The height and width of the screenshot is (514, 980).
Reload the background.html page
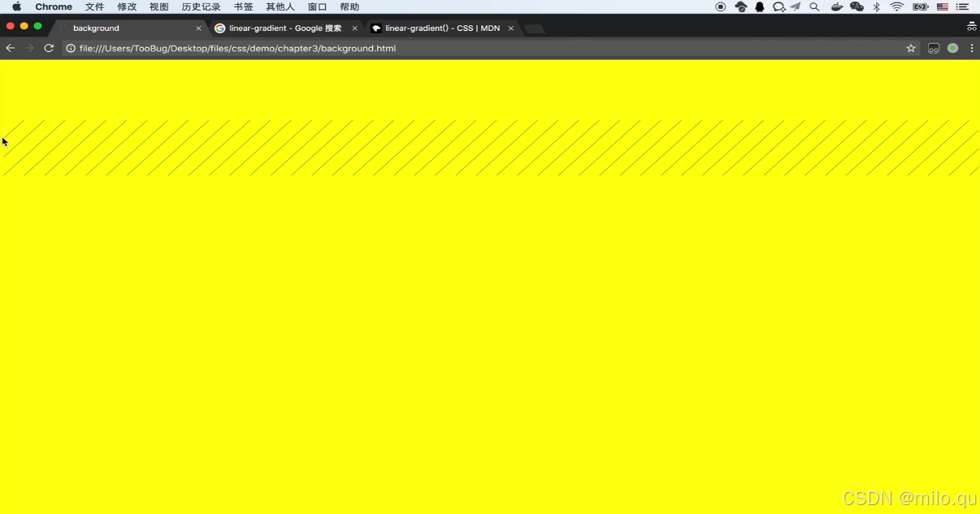tap(49, 49)
